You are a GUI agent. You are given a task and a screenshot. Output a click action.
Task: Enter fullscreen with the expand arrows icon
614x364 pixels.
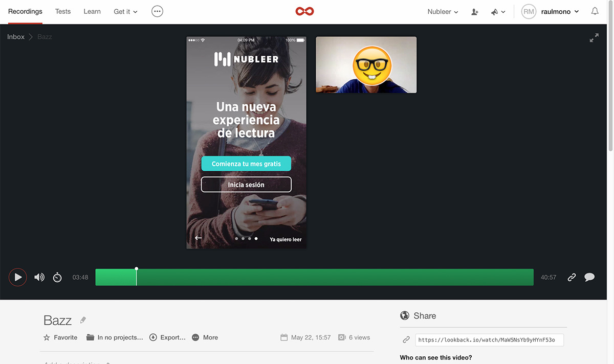(594, 38)
